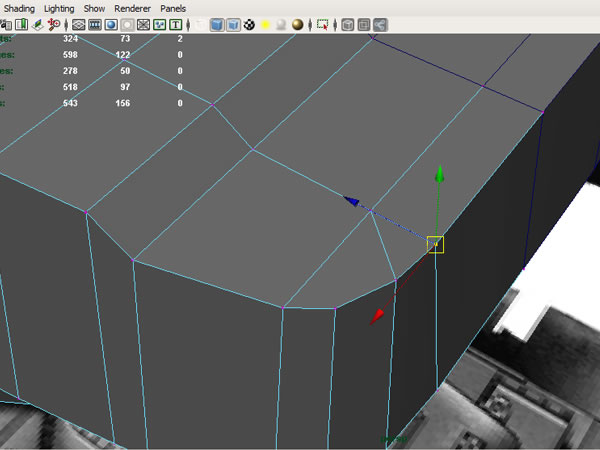Click the X-ray active components icon

[364, 25]
